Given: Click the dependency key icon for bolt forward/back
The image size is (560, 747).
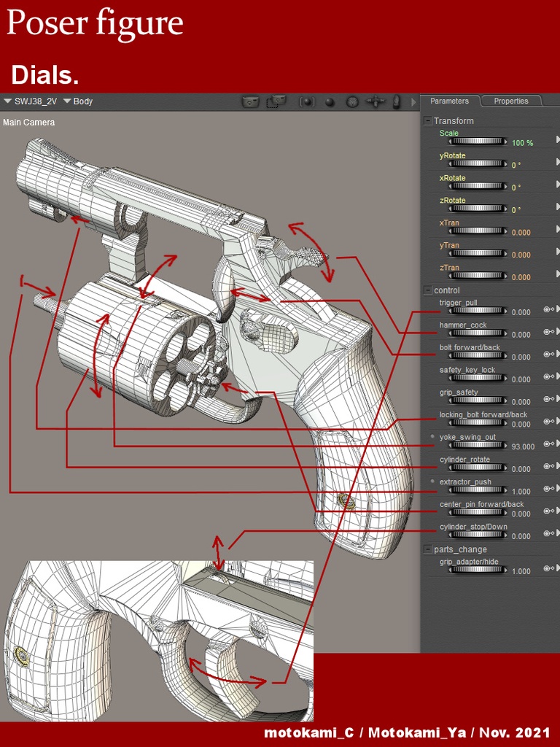Looking at the screenshot, I should (x=548, y=355).
